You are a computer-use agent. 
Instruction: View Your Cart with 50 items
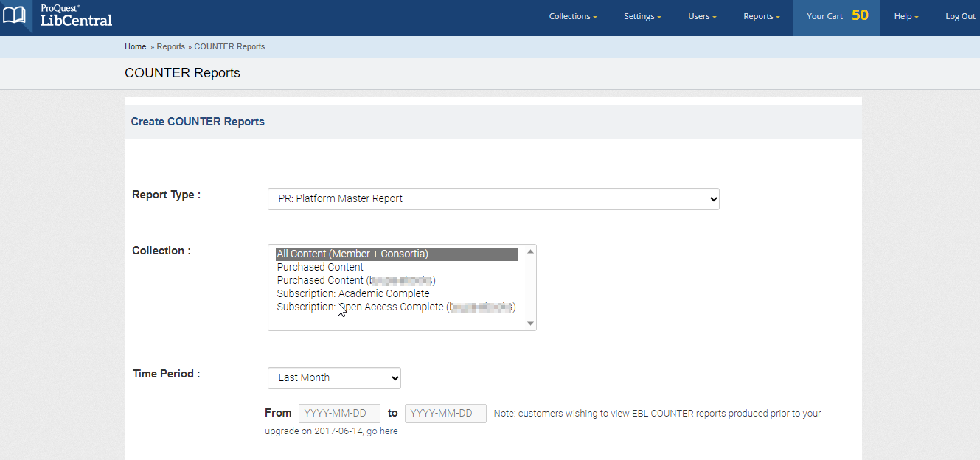[x=836, y=15]
